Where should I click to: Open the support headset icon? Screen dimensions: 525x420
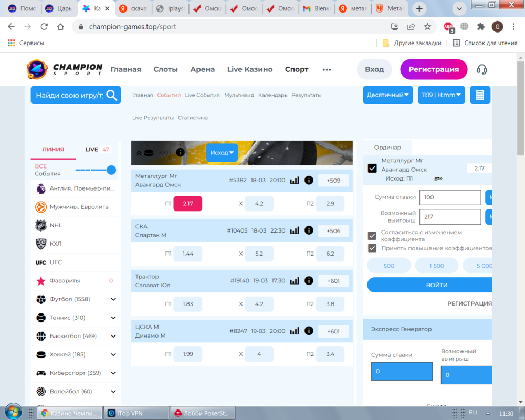(x=481, y=69)
